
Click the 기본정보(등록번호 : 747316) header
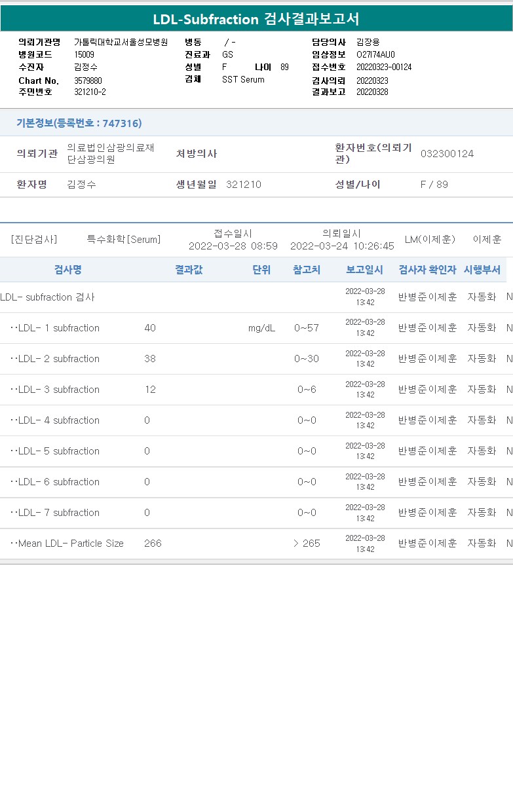click(79, 123)
